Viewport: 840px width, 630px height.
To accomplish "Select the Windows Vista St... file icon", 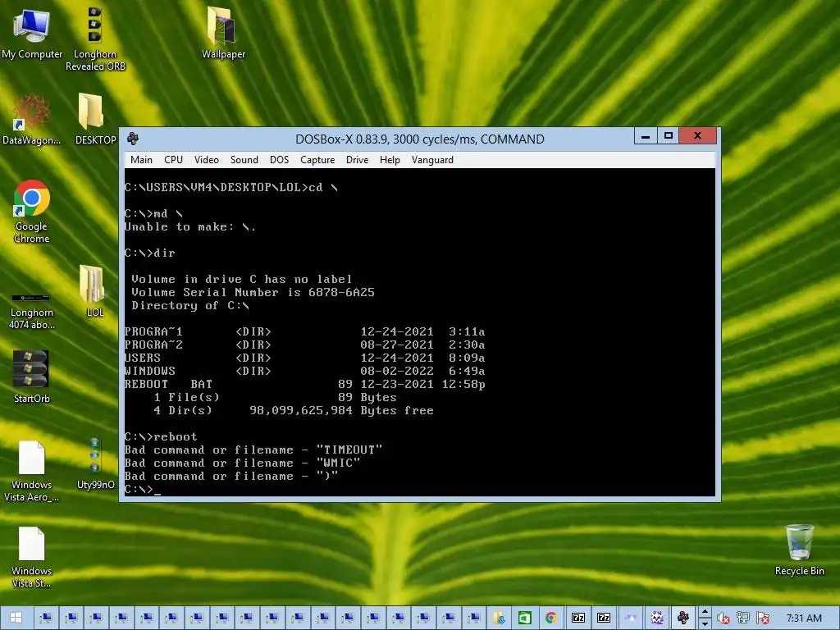I will pos(32,557).
